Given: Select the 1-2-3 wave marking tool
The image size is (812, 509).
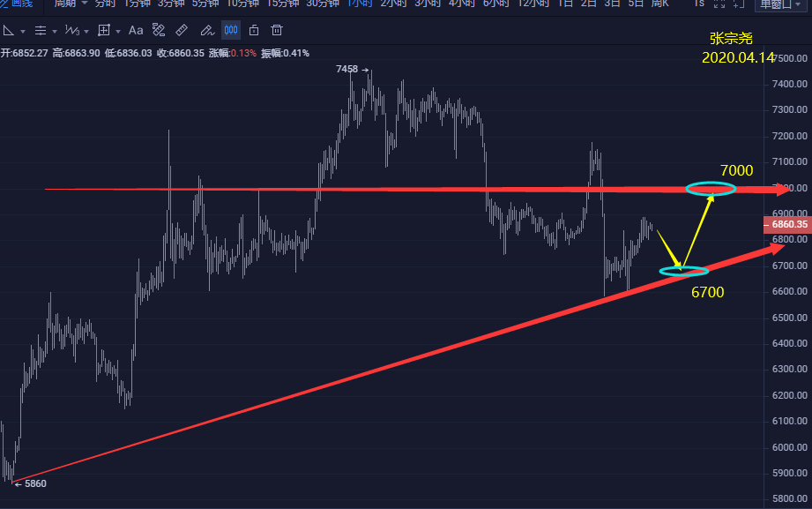Looking at the screenshot, I should (x=72, y=31).
